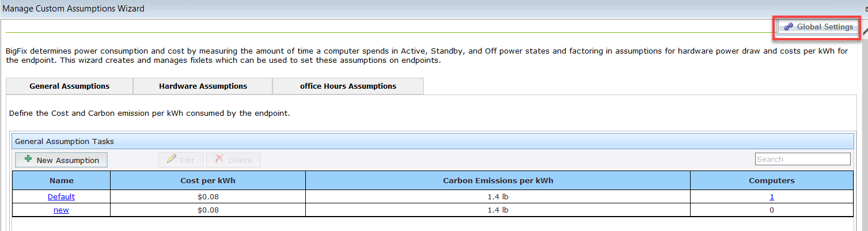Click the pencil Edit icon
Screen dimensions: 868x231
[171, 160]
